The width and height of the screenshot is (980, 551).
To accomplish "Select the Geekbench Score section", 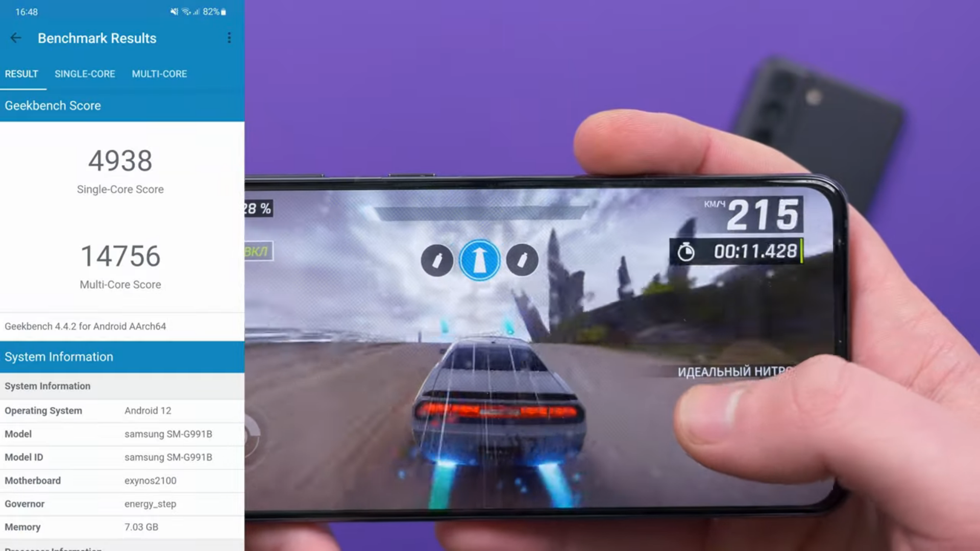I will [x=53, y=106].
